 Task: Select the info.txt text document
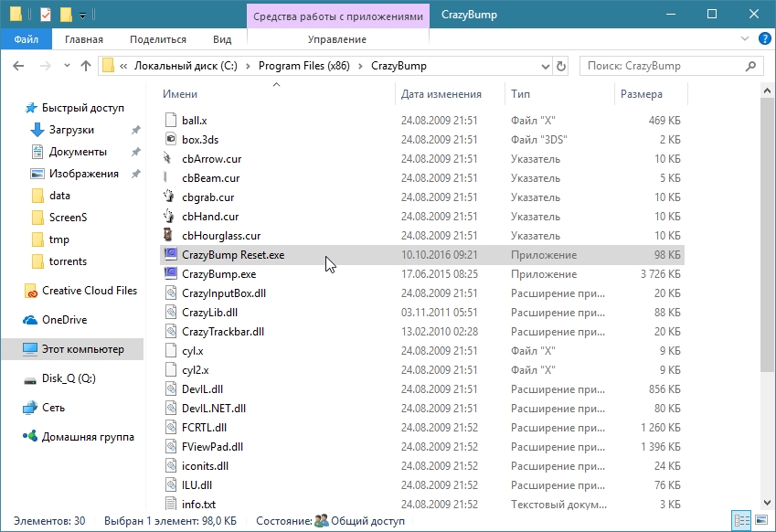point(198,504)
